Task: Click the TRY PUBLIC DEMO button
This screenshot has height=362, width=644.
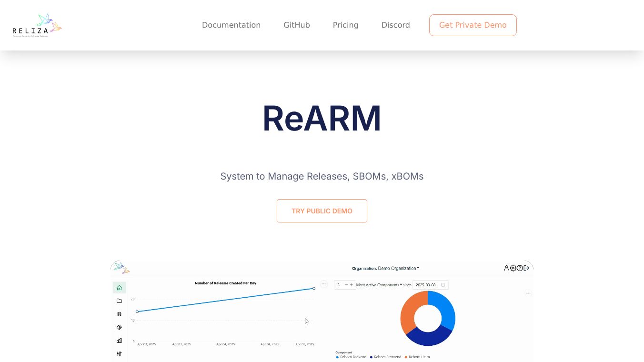Action: point(322,211)
